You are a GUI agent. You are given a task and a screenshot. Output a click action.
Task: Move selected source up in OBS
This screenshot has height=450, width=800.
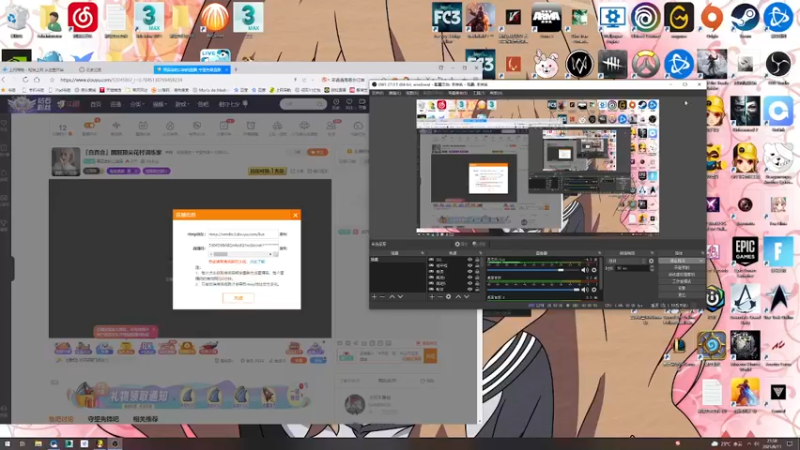tap(459, 296)
